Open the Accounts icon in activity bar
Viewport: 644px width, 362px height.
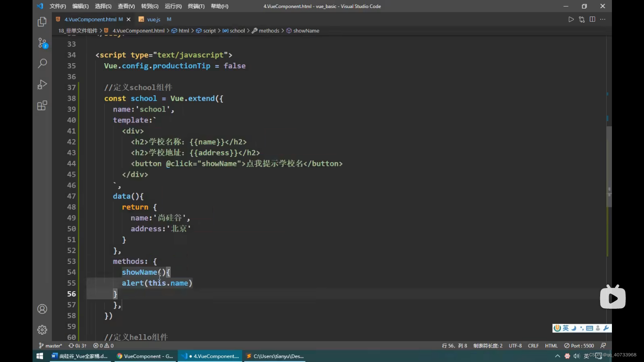click(42, 309)
